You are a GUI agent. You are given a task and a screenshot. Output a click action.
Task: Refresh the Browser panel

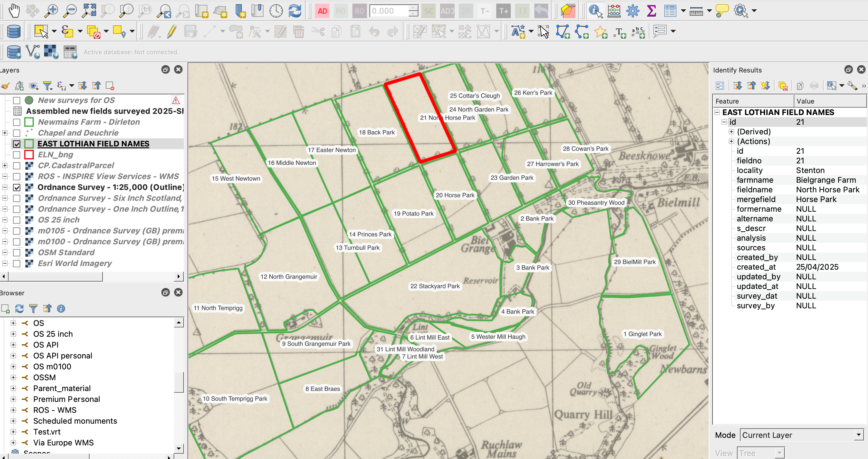(x=19, y=309)
